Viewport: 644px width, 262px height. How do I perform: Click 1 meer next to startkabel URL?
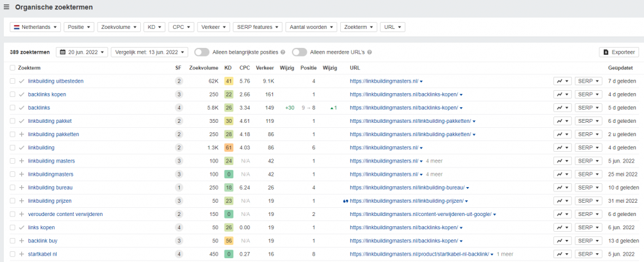point(505,254)
